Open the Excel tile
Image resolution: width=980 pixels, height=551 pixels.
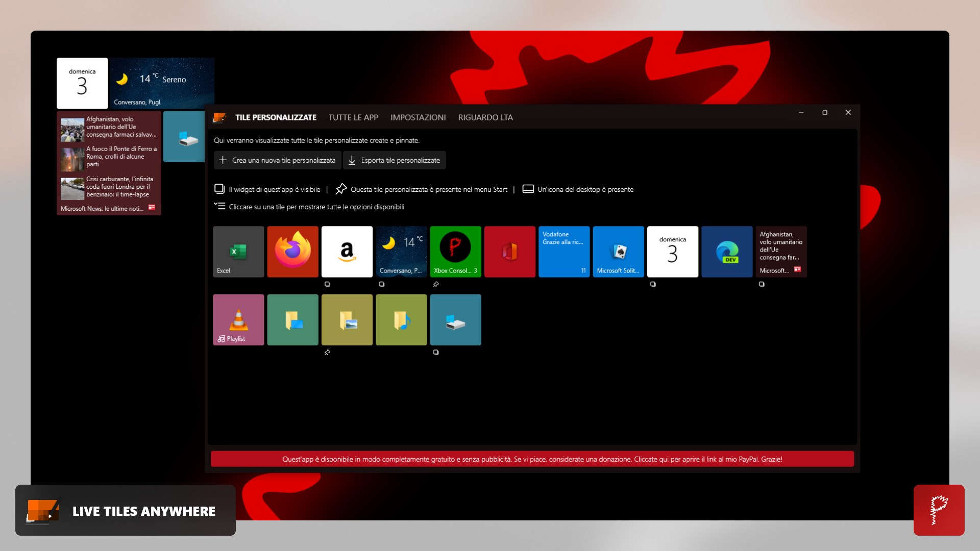(x=238, y=252)
